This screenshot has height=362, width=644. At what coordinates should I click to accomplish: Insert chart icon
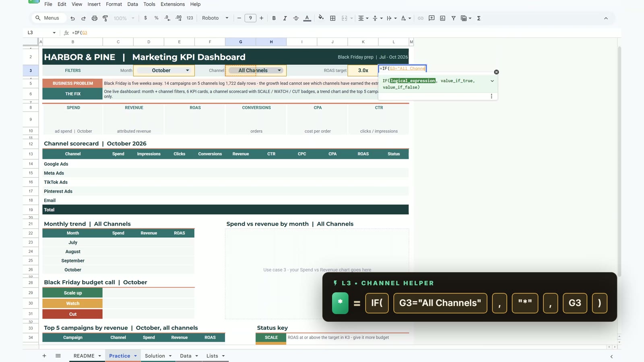click(442, 18)
